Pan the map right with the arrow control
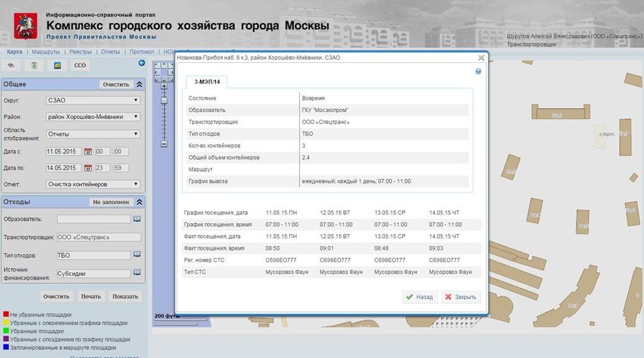This screenshot has width=644, height=358. tap(171, 72)
